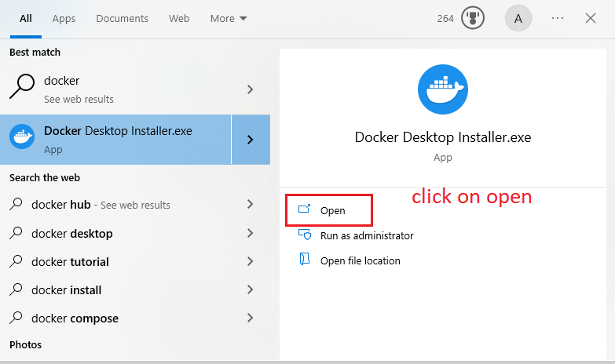
Task: Choose Run as administrator
Action: coord(366,235)
